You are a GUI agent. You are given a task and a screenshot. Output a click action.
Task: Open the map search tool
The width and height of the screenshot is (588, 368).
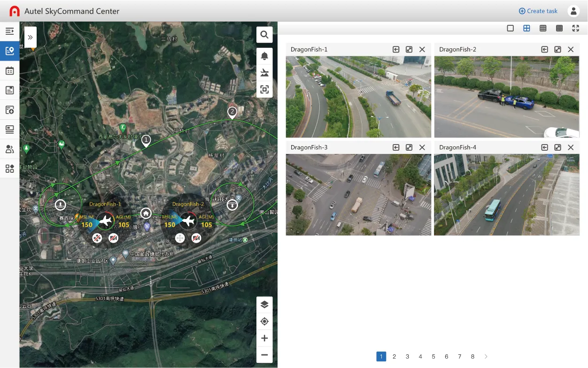pyautogui.click(x=264, y=35)
